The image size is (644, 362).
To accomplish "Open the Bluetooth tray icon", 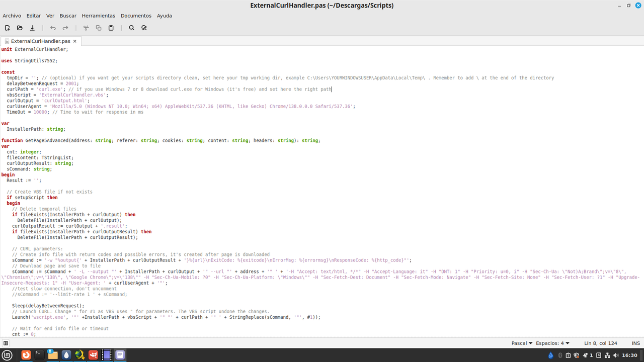I will click(559, 355).
